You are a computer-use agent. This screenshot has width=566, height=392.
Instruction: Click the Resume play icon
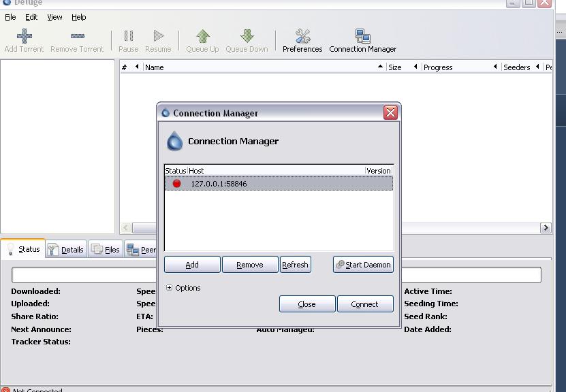pos(159,35)
